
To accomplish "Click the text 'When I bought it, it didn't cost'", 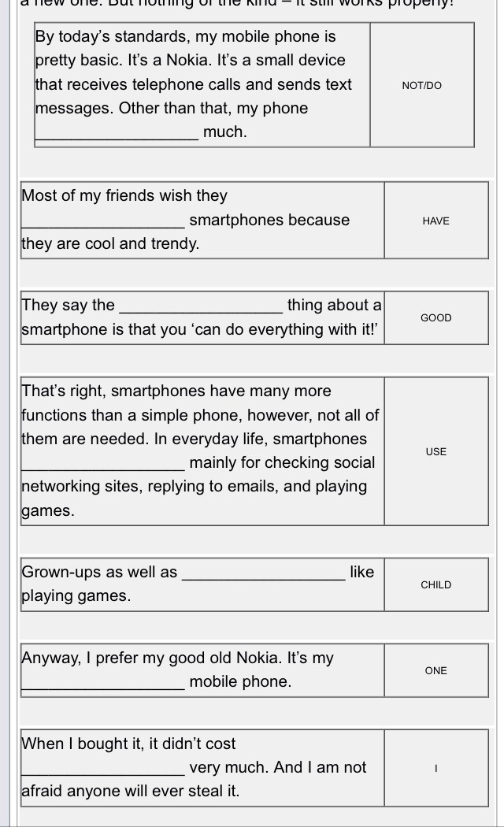I will [128, 744].
